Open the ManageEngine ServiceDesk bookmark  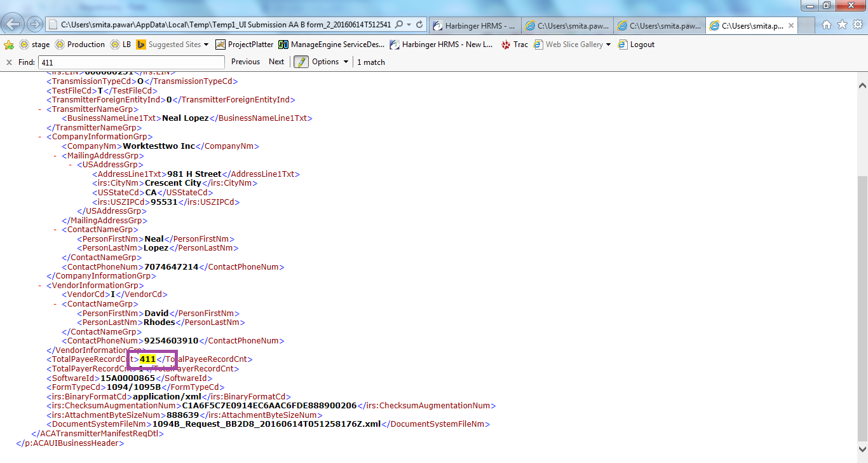point(331,45)
